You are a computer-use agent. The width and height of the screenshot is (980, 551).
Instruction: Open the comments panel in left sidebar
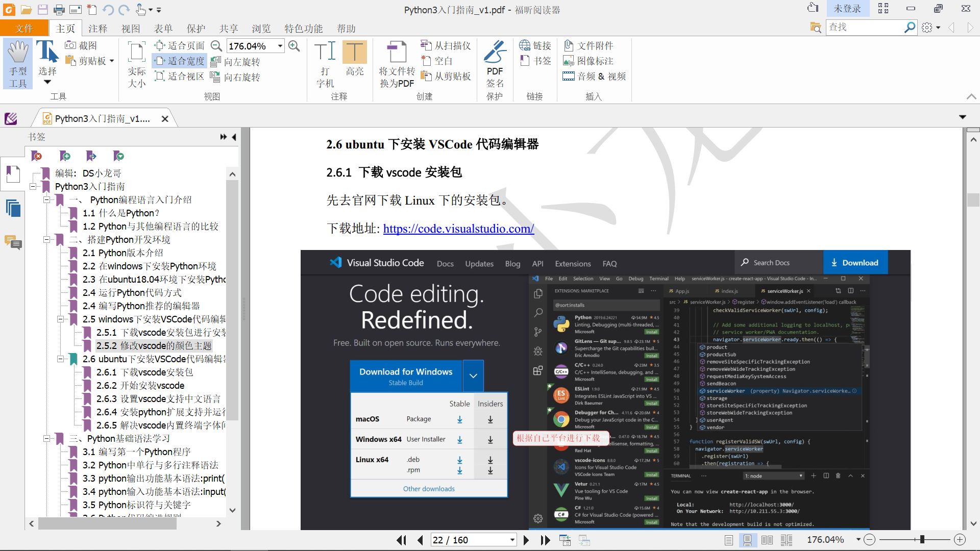click(13, 242)
